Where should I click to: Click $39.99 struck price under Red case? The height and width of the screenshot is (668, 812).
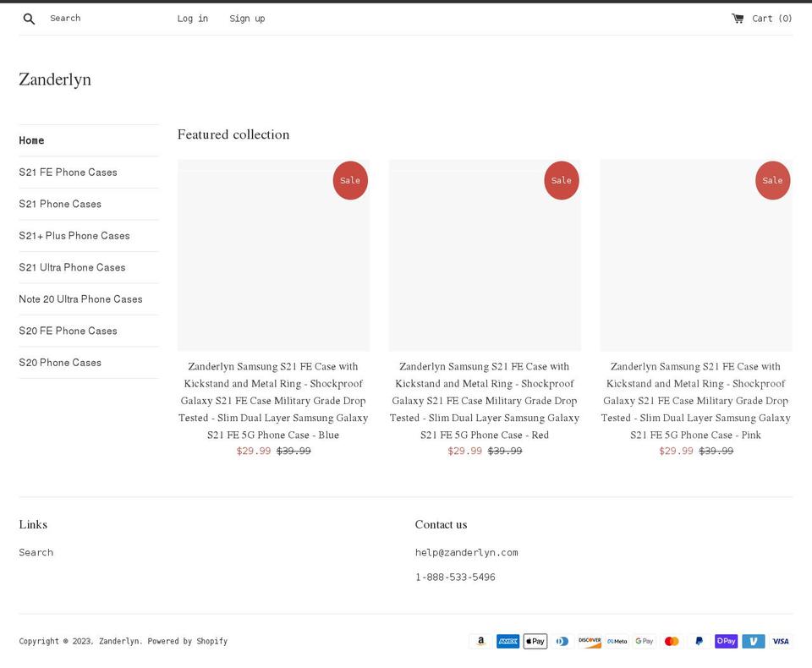505,451
